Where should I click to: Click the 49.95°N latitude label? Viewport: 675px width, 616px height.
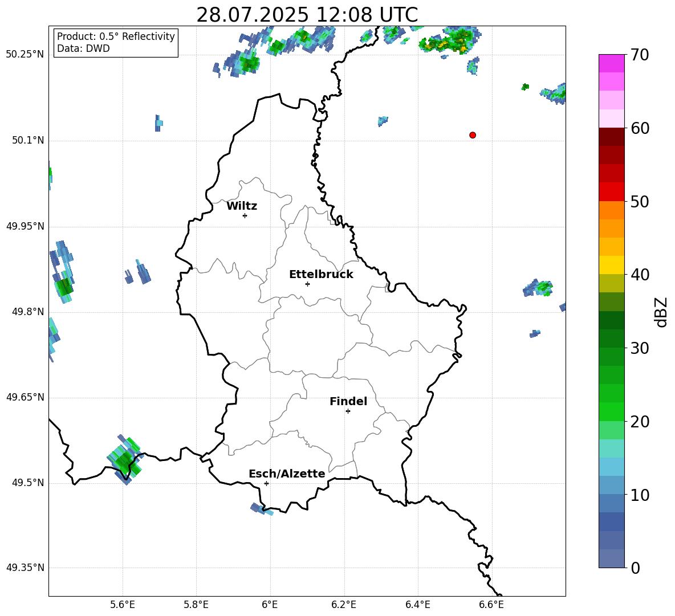[x=25, y=226]
